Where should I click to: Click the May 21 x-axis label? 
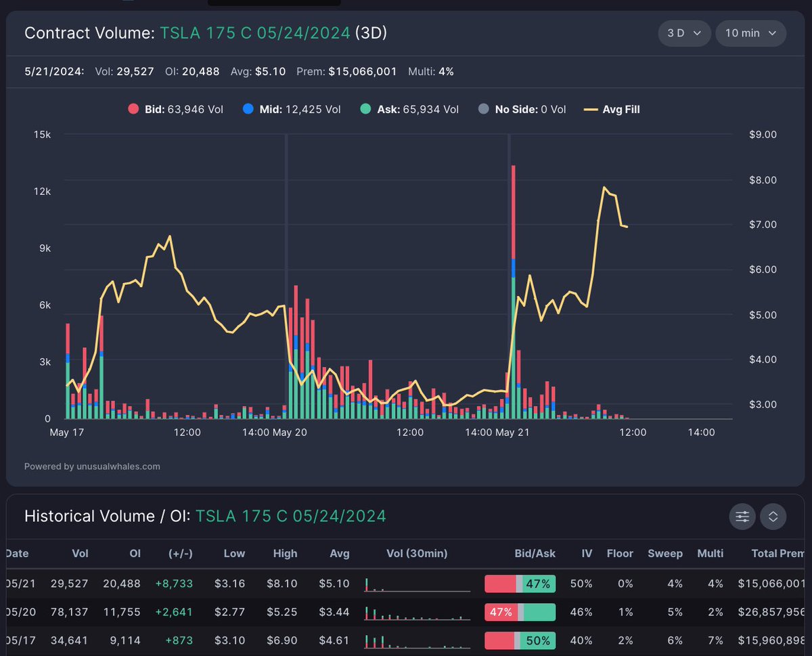(x=514, y=432)
